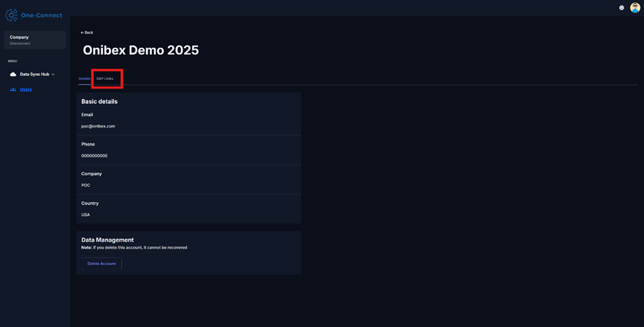Viewport: 644px width, 327px height.
Task: Select the Details tab
Action: (x=85, y=79)
